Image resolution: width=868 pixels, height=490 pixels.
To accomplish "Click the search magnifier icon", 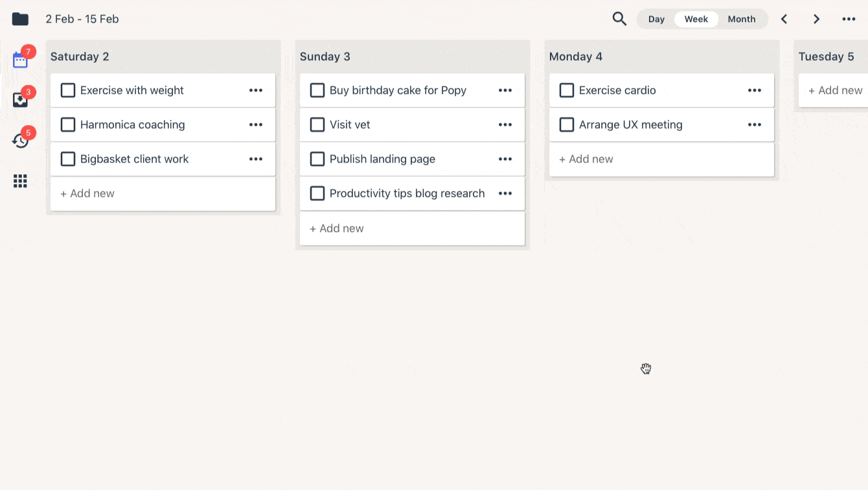I will point(619,19).
